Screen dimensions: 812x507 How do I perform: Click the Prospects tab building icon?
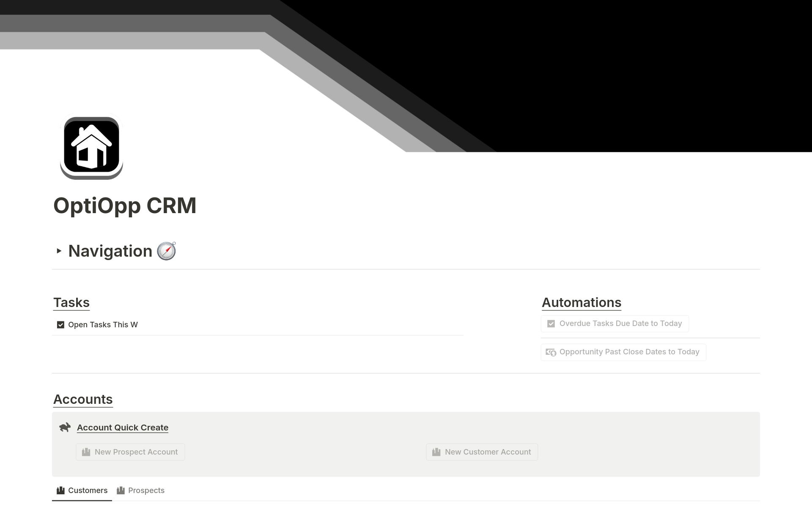(x=121, y=490)
